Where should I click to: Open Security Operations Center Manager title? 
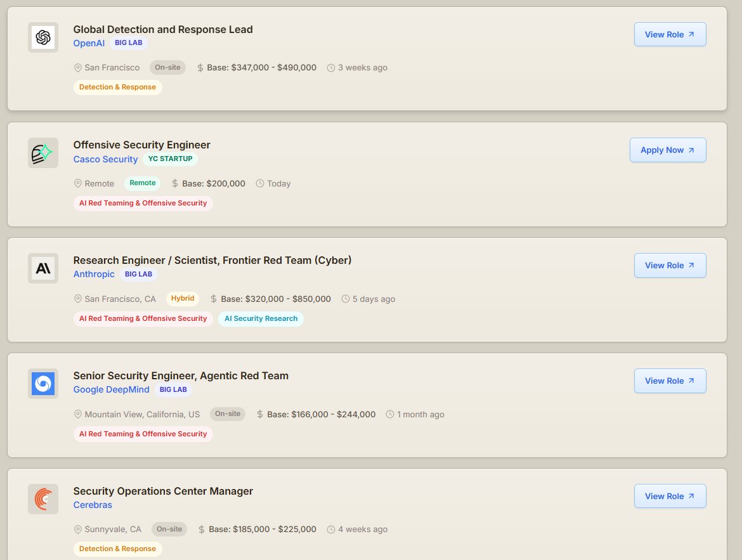[x=163, y=491]
